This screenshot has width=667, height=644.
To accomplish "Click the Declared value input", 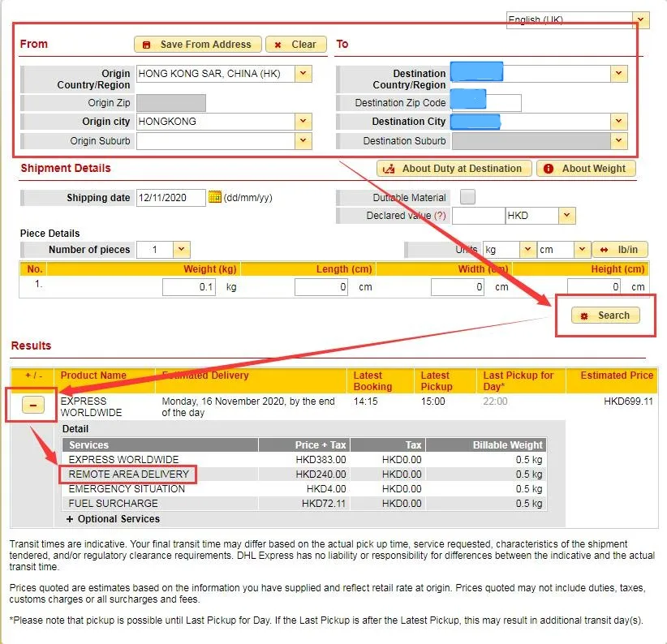I will [x=478, y=216].
